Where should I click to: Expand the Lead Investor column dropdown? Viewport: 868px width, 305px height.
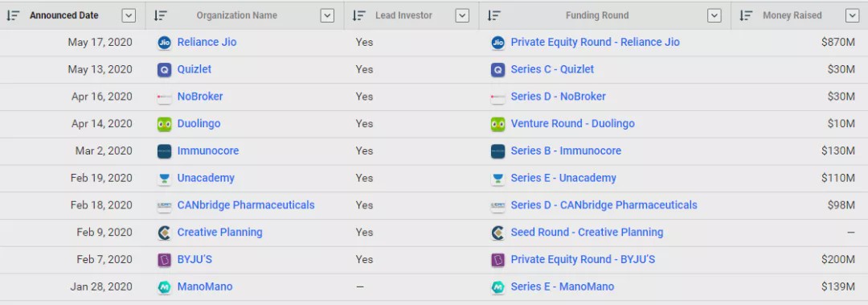pos(462,15)
